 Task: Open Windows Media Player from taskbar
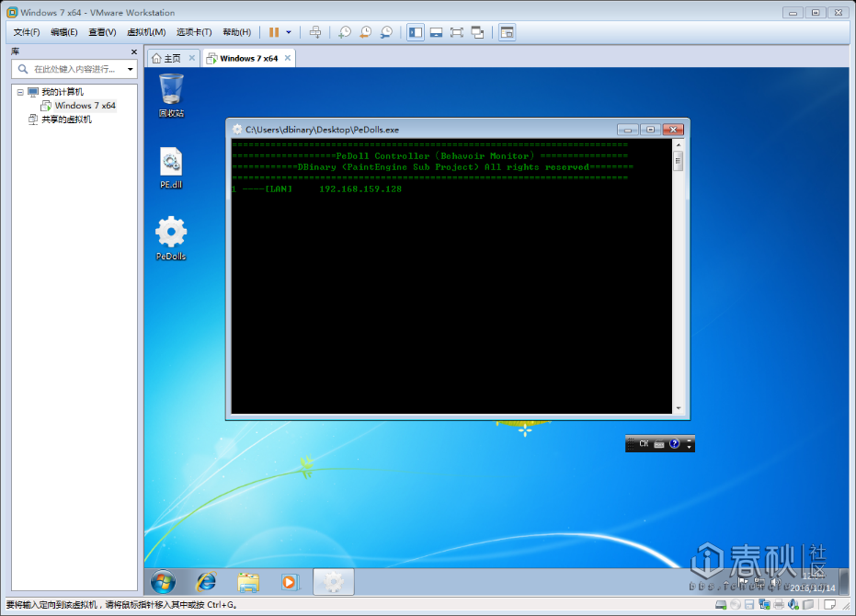(x=290, y=582)
